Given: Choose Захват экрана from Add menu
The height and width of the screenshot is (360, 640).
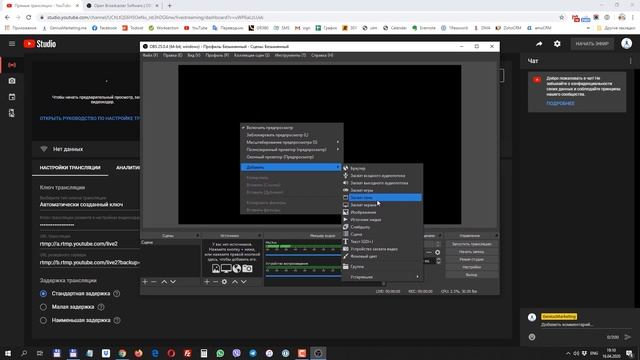Looking at the screenshot, I should click(382, 205).
